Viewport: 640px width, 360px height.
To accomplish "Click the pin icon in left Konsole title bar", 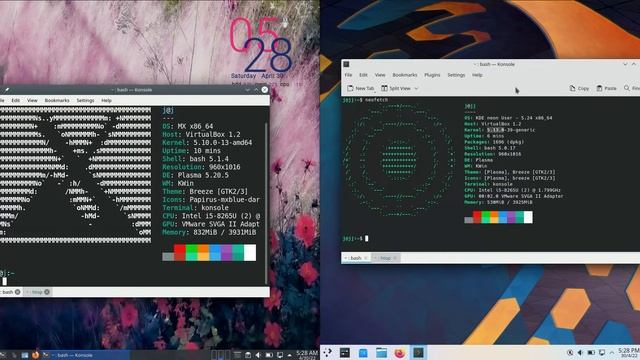I will 7,90.
